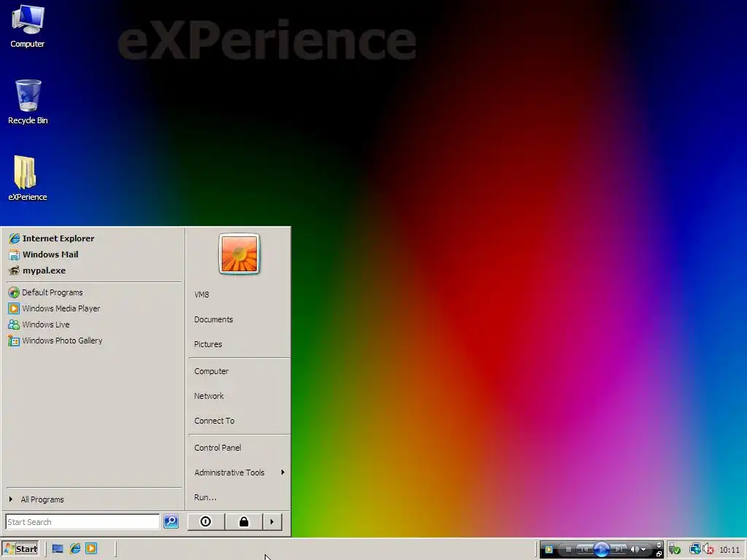Open the shutdown options arrow menu
747x560 pixels.
pyautogui.click(x=272, y=522)
